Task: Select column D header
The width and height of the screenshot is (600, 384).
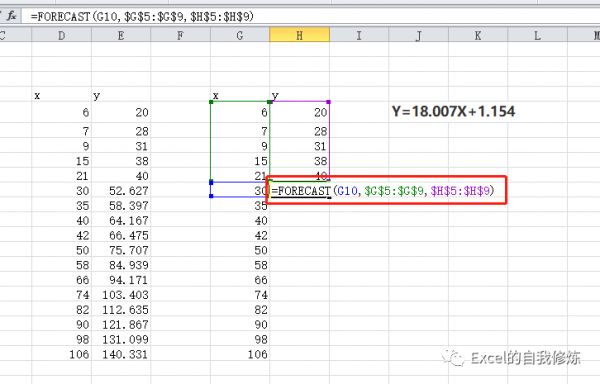Action: click(x=62, y=35)
